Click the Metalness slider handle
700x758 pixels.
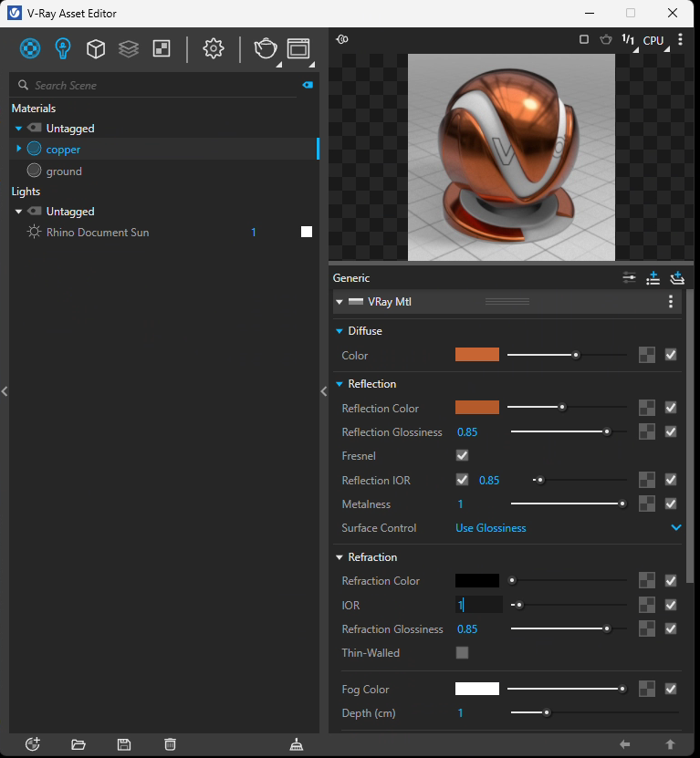(622, 504)
